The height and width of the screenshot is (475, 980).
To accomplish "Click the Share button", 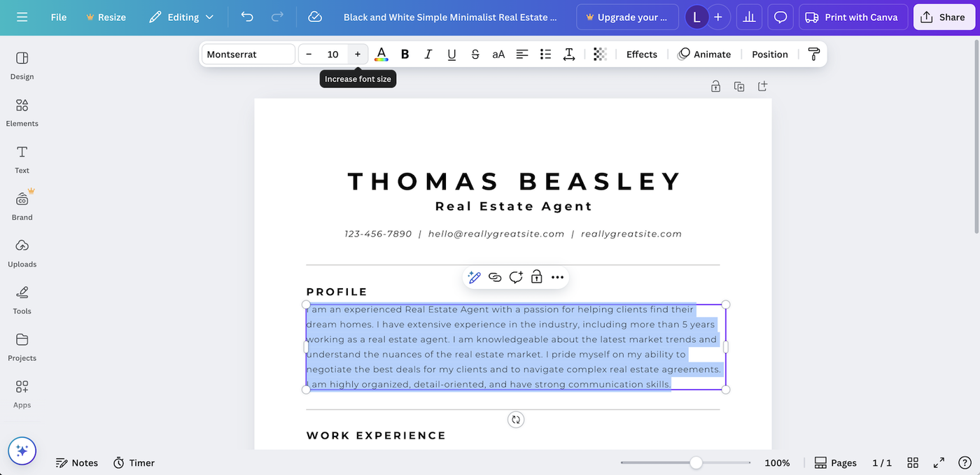I will pyautogui.click(x=944, y=16).
